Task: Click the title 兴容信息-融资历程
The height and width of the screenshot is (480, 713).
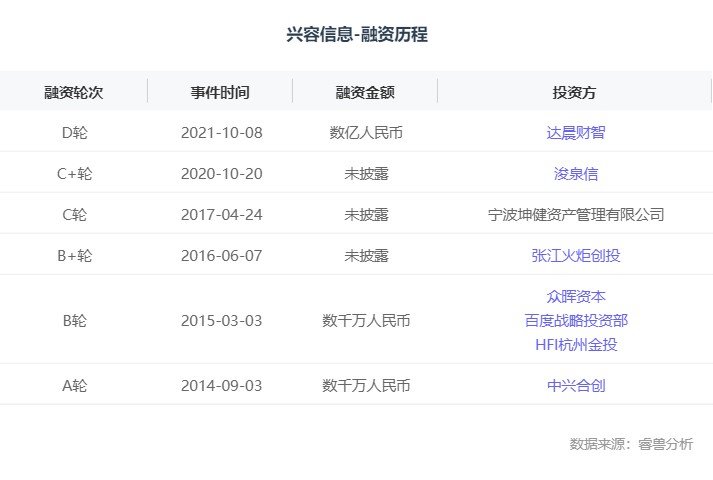Action: pos(357,35)
